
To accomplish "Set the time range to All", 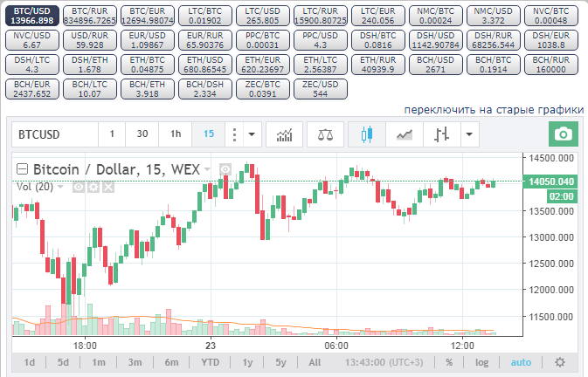I will 315,362.
